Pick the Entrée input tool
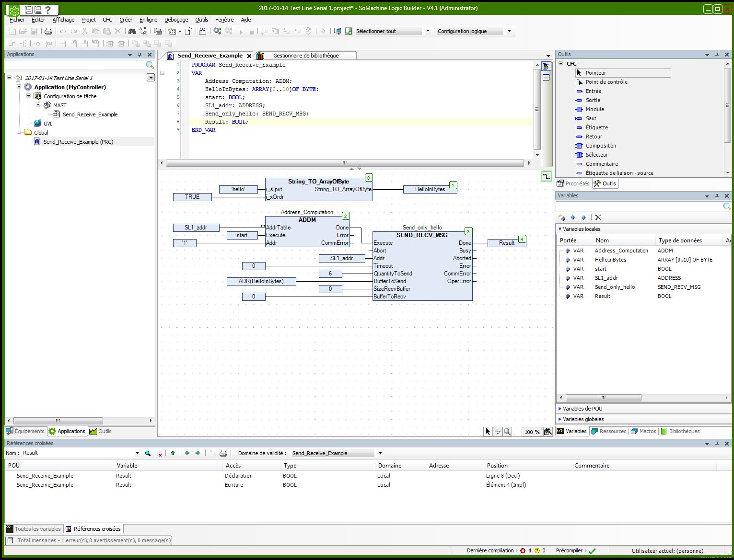 coord(593,91)
